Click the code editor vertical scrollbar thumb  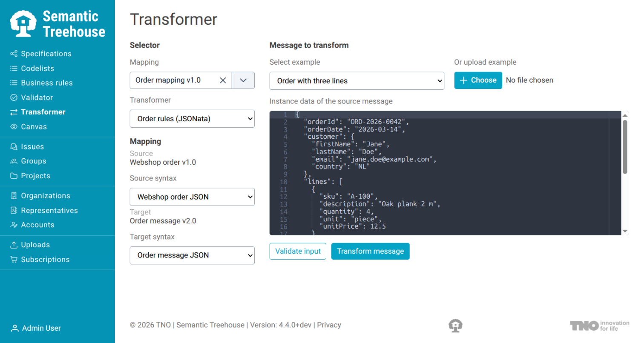click(625, 147)
